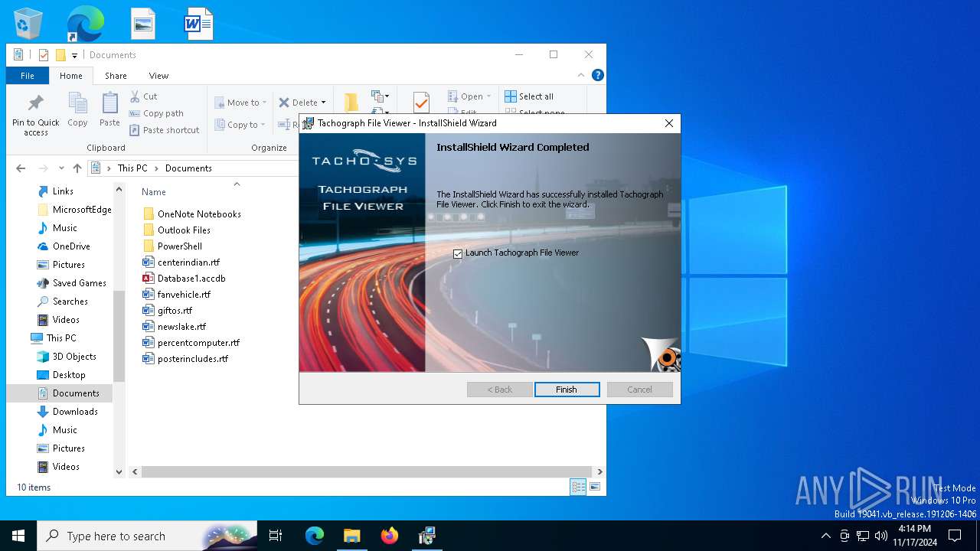Viewport: 980px width, 551px height.
Task: Open the Delete dropdown arrow
Action: pyautogui.click(x=323, y=103)
